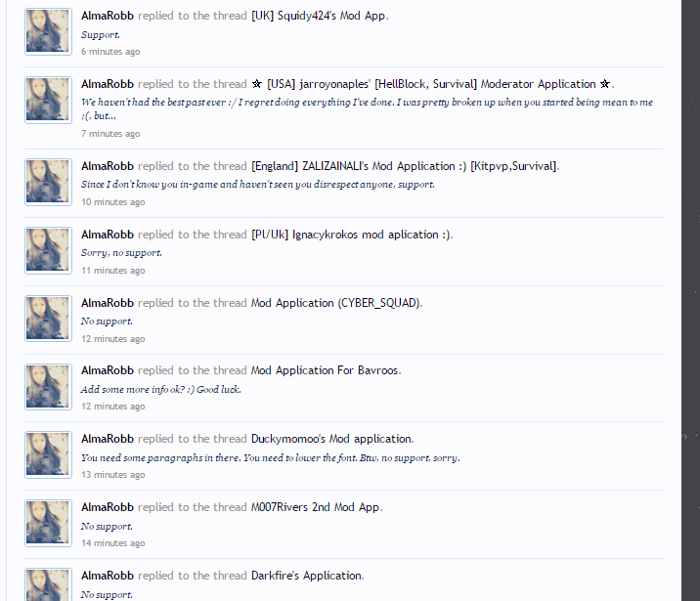Open Mod Application (CYBER_SQUAD) thread
Image resolution: width=700 pixels, height=601 pixels.
pos(335,303)
